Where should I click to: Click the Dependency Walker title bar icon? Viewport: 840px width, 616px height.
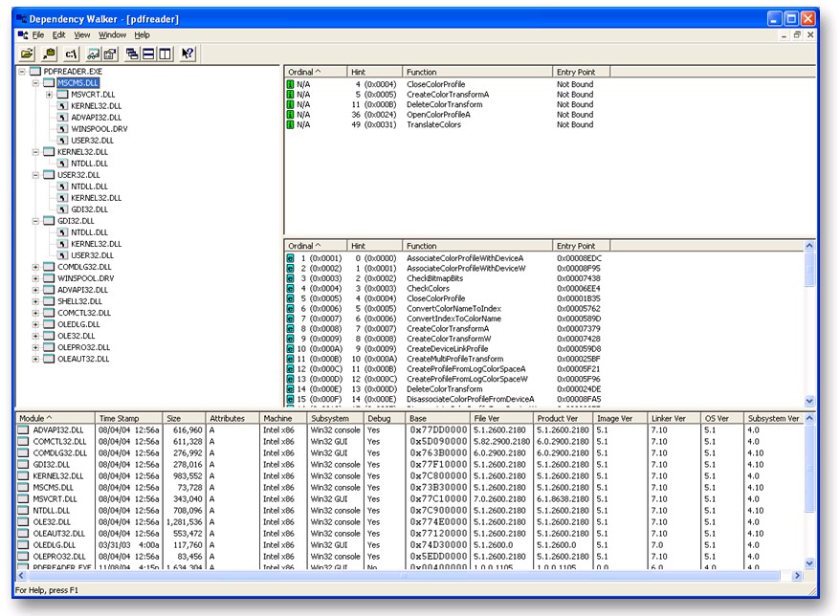pyautogui.click(x=21, y=19)
